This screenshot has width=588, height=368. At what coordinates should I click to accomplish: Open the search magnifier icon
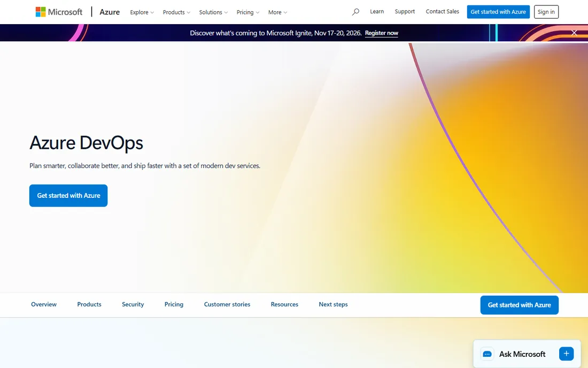point(355,12)
